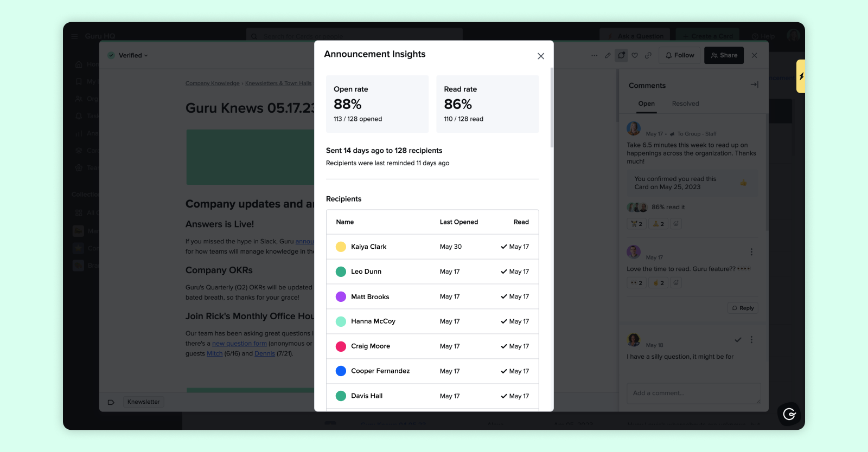Click the Team settings gear sidebar icon
The height and width of the screenshot is (452, 868).
[x=79, y=168]
